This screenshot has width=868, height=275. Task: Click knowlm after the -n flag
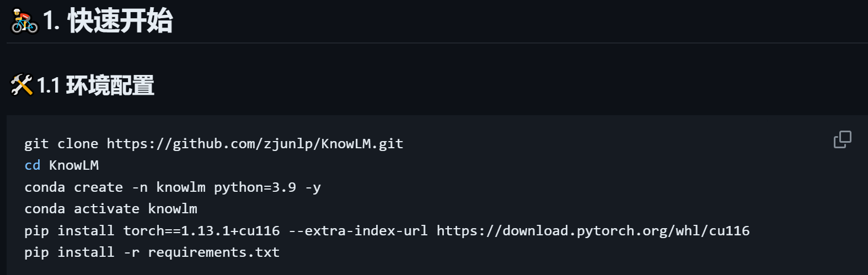(181, 187)
